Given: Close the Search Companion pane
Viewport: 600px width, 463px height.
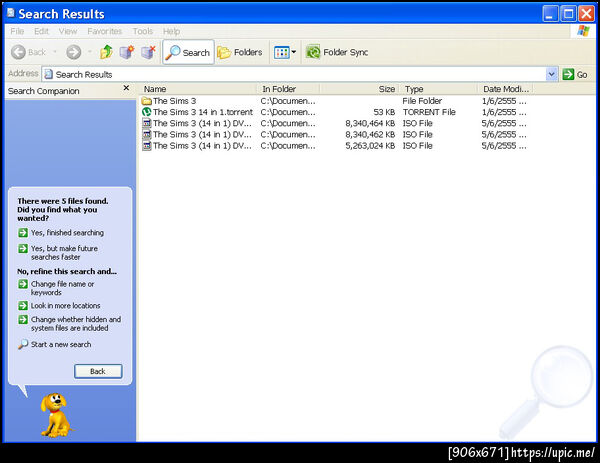Looking at the screenshot, I should point(126,88).
